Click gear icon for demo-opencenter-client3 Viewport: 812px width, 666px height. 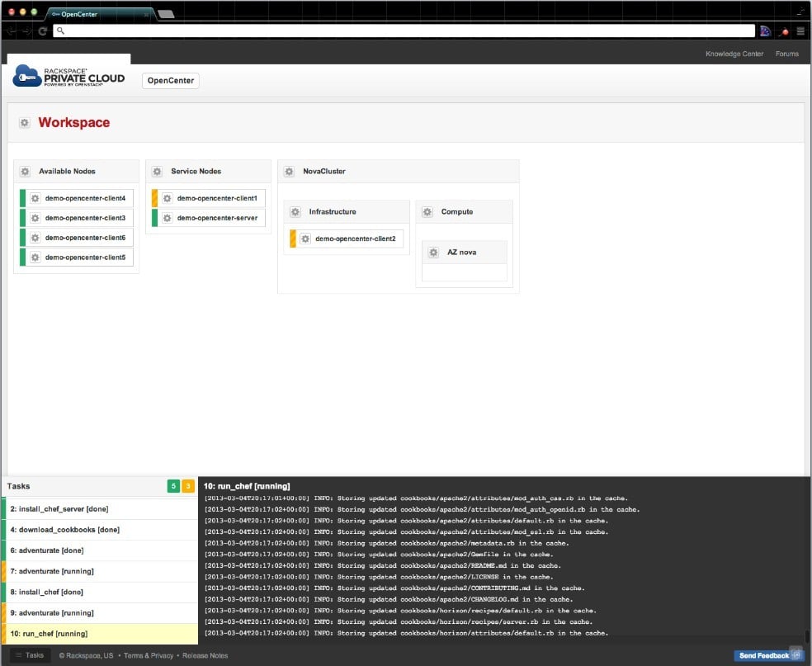(35, 218)
